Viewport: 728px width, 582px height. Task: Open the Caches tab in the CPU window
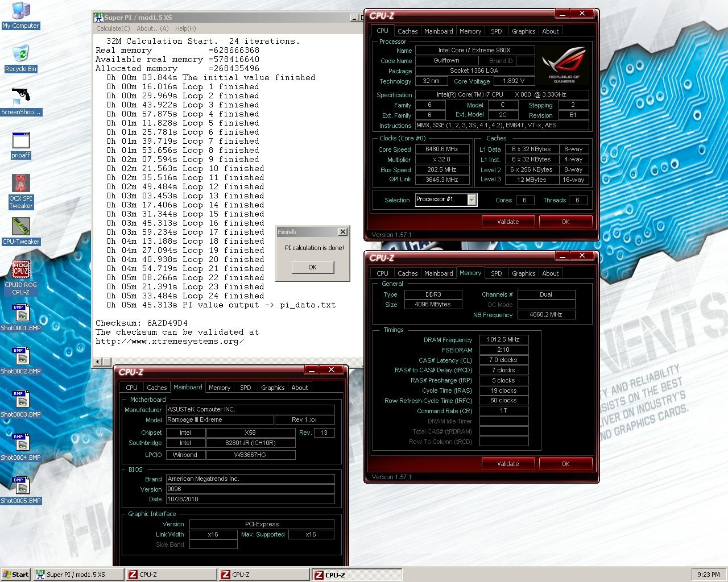point(407,31)
